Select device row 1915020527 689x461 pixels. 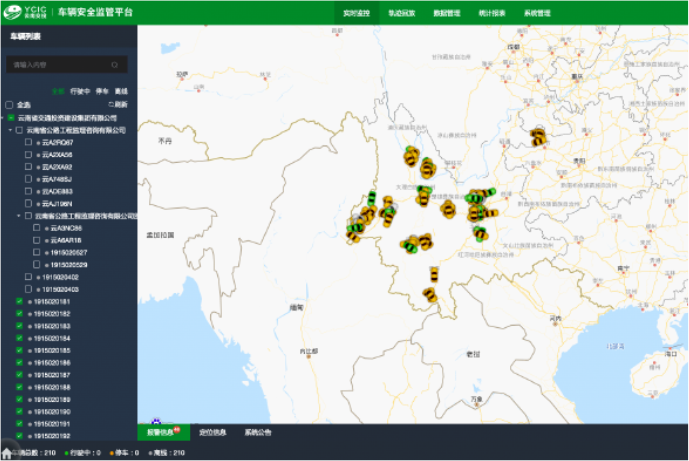tap(69, 253)
